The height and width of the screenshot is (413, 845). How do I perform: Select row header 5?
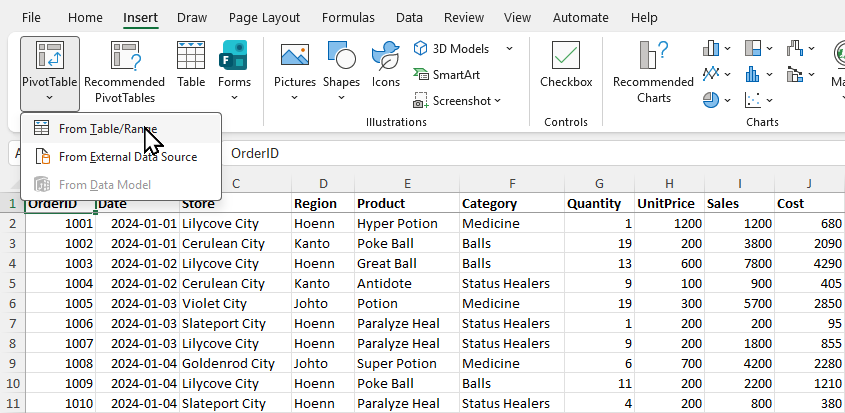(12, 283)
